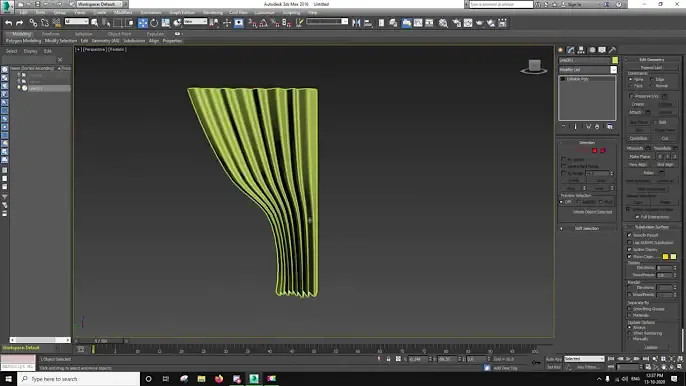Activate the Select and Rotate tool
Screen dimensions: 686x386
(154, 23)
